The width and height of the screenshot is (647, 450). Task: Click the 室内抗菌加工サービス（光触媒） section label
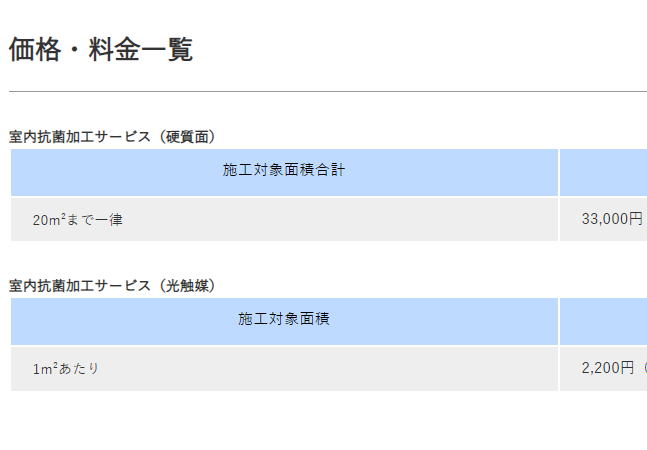coord(112,286)
